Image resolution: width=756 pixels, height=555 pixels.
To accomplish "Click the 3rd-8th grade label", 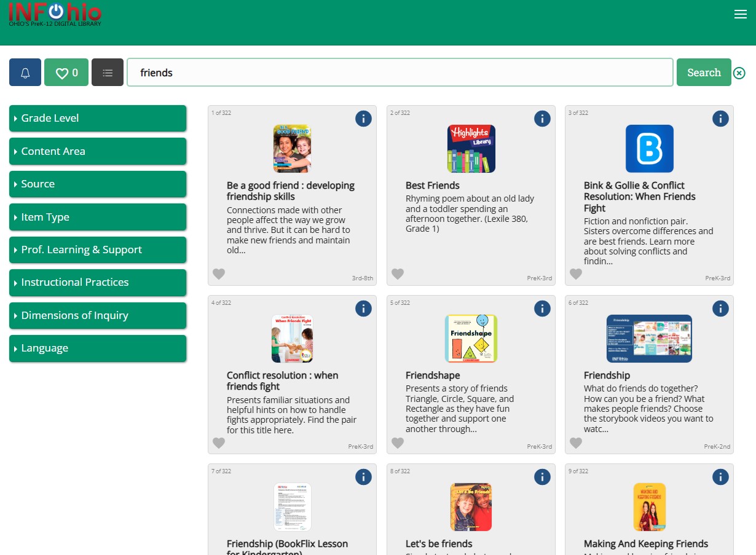I will pos(363,278).
